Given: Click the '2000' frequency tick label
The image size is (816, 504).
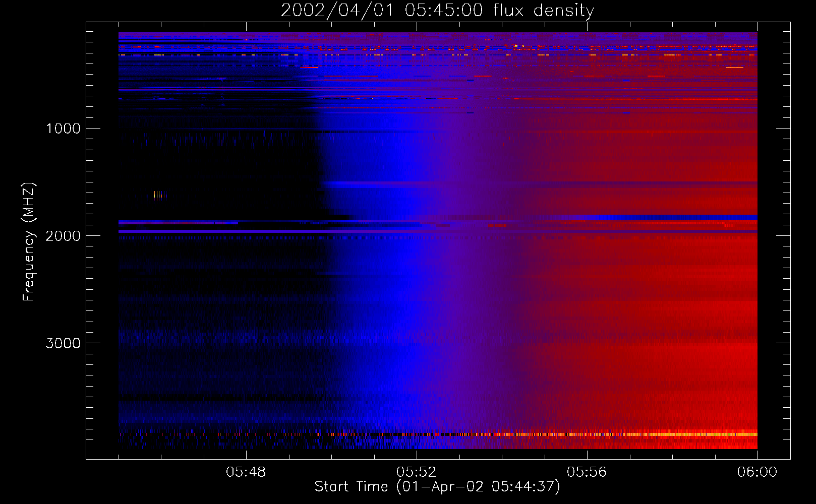Looking at the screenshot, I should [63, 236].
